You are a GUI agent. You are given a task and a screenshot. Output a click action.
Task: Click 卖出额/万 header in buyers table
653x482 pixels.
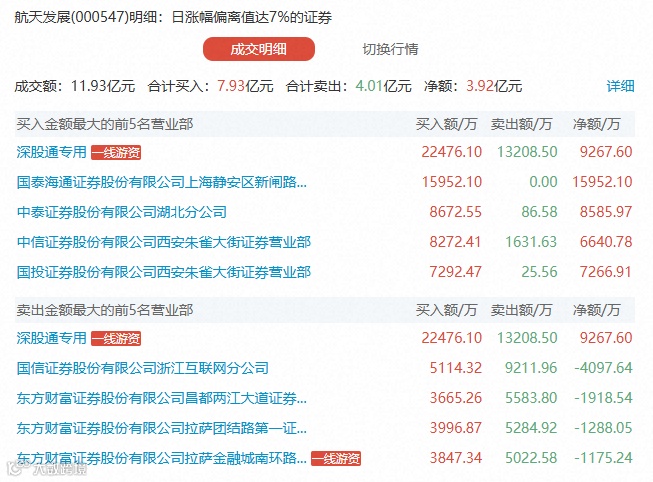pyautogui.click(x=521, y=124)
